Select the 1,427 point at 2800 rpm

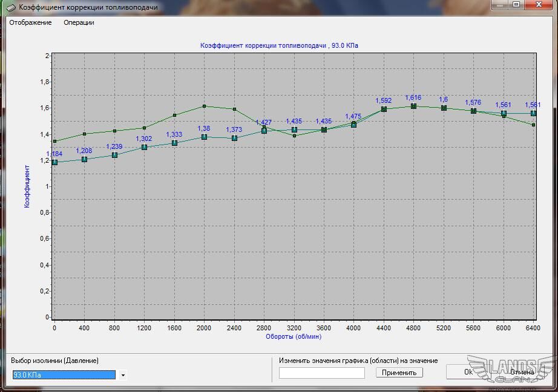pos(264,131)
